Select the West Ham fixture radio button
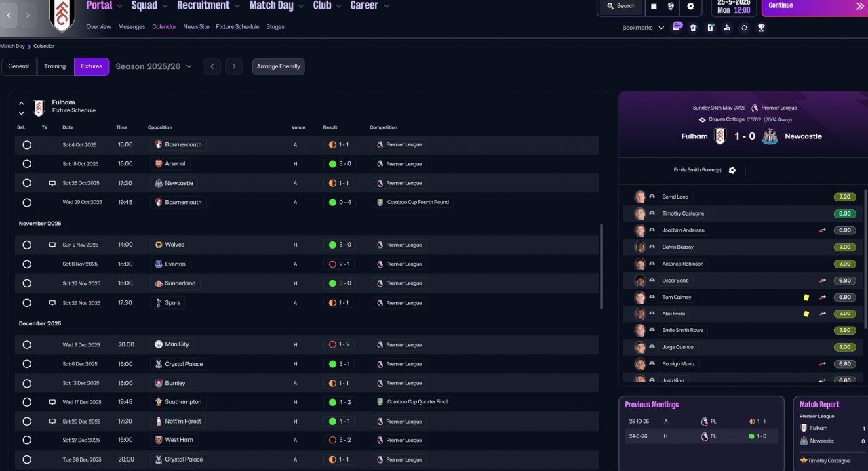The height and width of the screenshot is (471, 868). 26,440
